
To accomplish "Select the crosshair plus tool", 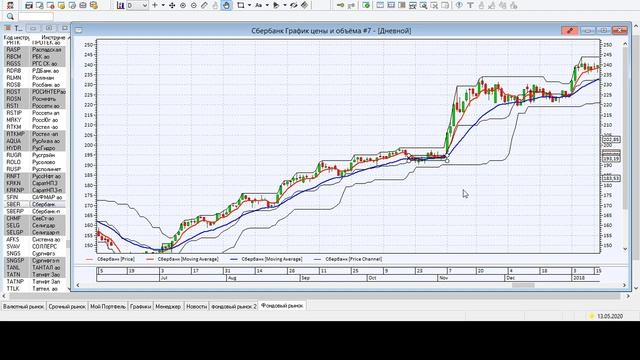I will (x=155, y=5).
